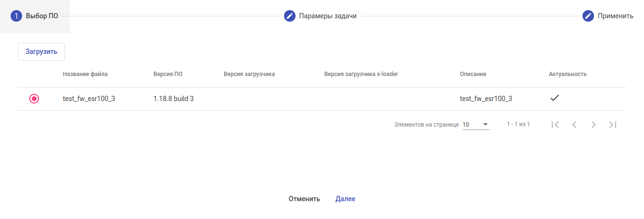
Task: Click the Название файла column header
Action: tap(85, 74)
